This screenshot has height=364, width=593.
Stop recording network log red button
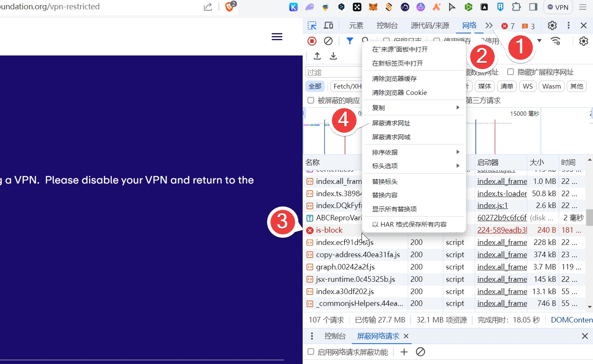[312, 41]
